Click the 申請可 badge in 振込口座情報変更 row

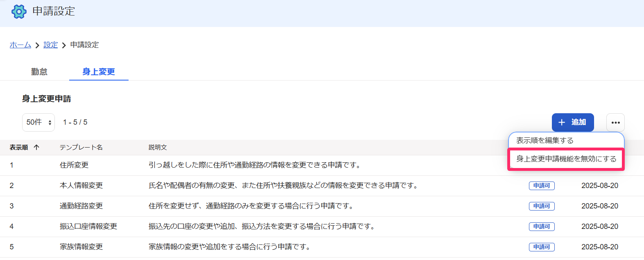click(542, 226)
